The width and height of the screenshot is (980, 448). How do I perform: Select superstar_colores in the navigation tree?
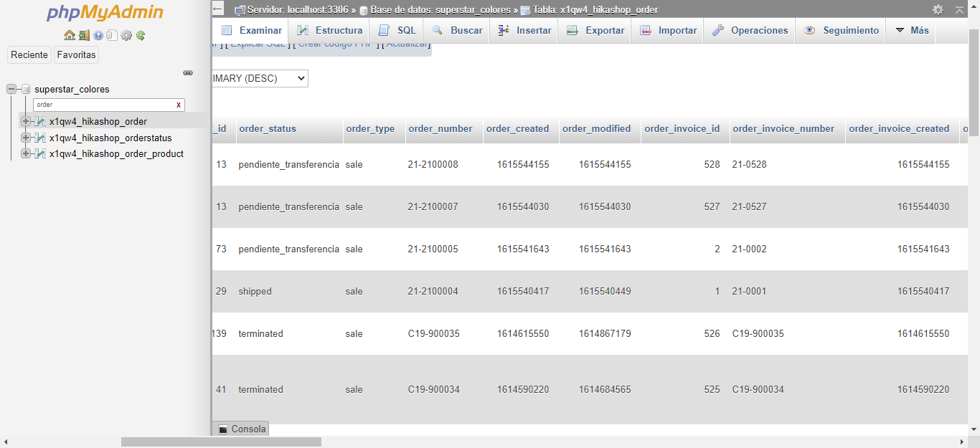pyautogui.click(x=72, y=89)
